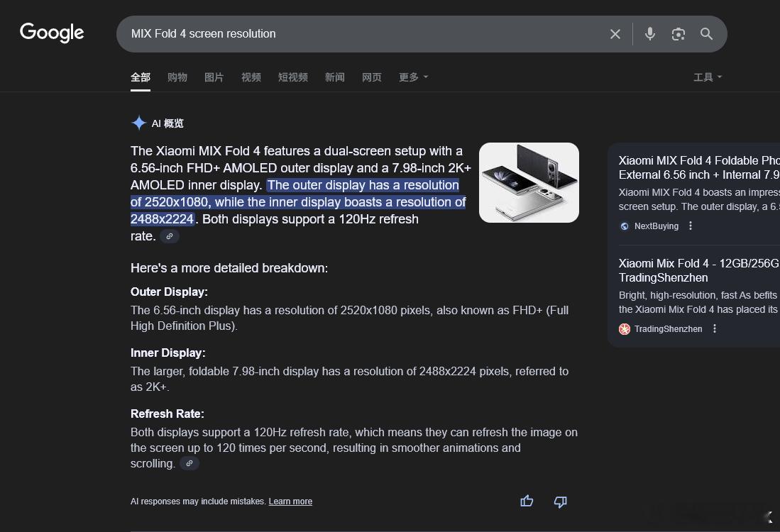Image resolution: width=780 pixels, height=532 pixels.
Task: Click the 'AI 概览' label
Action: point(167,123)
